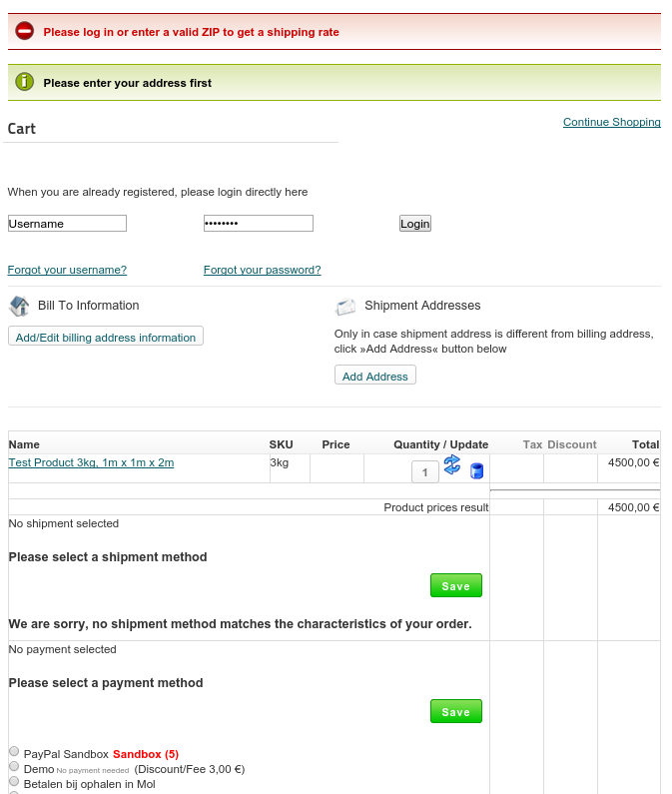
Task: Click the Shipment Addresses envelope icon
Action: [x=345, y=307]
